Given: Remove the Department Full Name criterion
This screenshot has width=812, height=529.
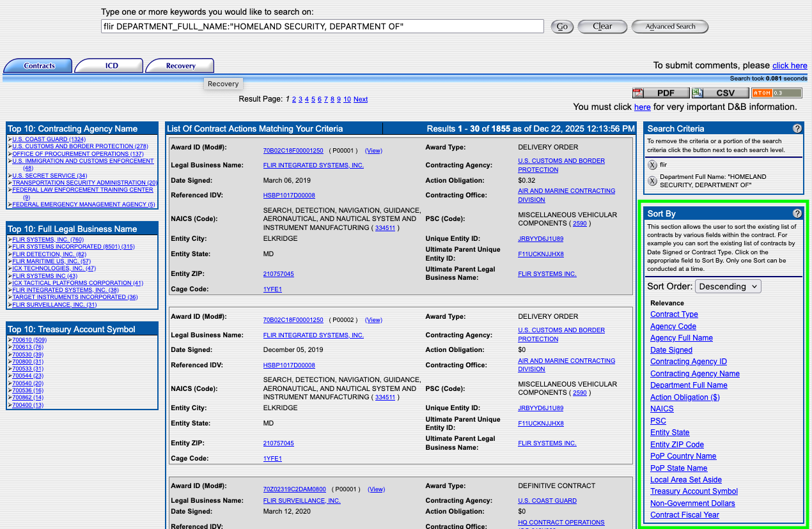Looking at the screenshot, I should pos(652,180).
